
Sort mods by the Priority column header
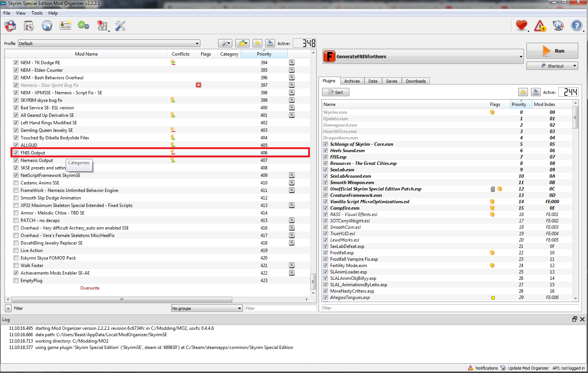pyautogui.click(x=264, y=54)
